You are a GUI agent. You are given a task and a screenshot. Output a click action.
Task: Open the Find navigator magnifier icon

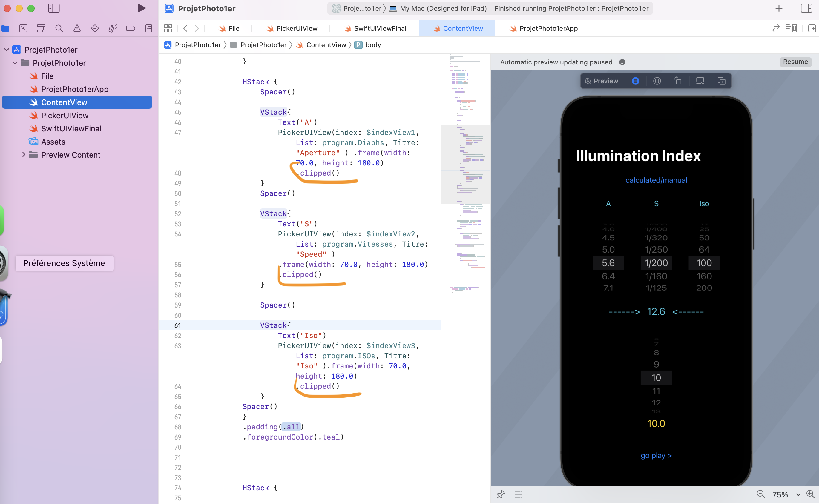(x=59, y=28)
